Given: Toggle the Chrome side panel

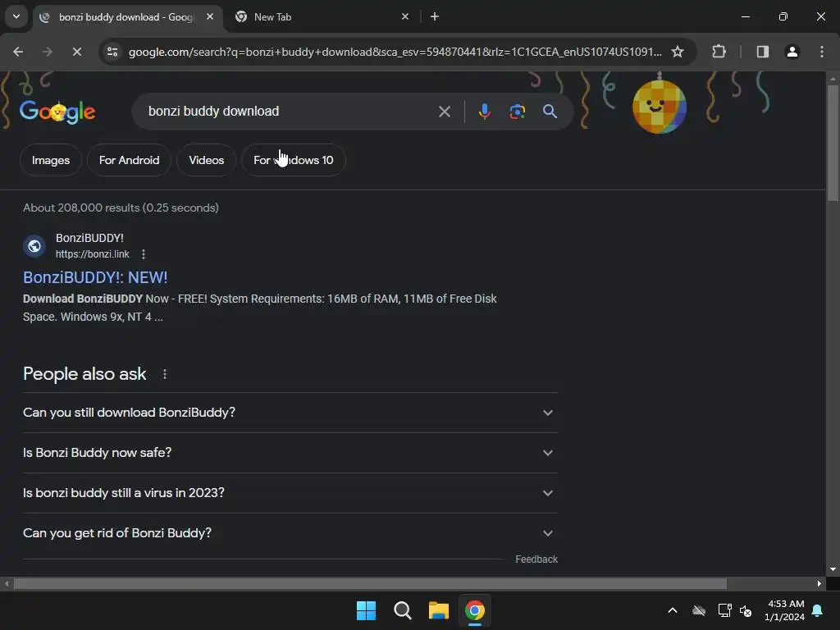Looking at the screenshot, I should click(763, 52).
